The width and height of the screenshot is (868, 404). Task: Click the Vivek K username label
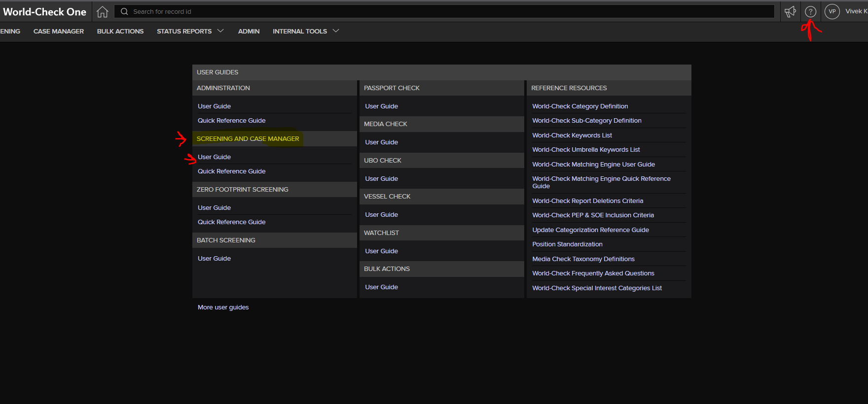856,11
